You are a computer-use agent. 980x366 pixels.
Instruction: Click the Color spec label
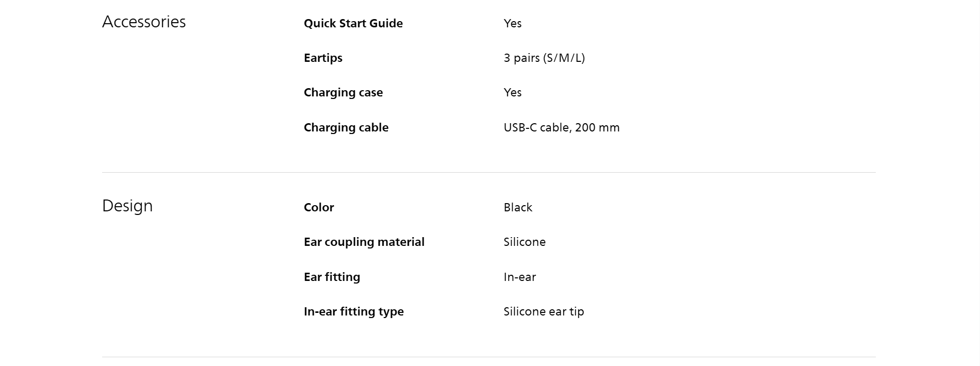pos(319,207)
